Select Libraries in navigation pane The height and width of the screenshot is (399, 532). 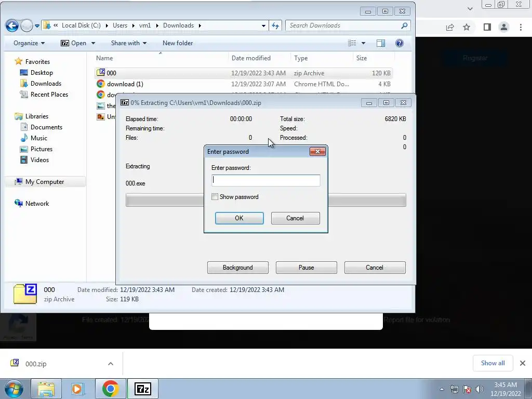[x=32, y=116]
